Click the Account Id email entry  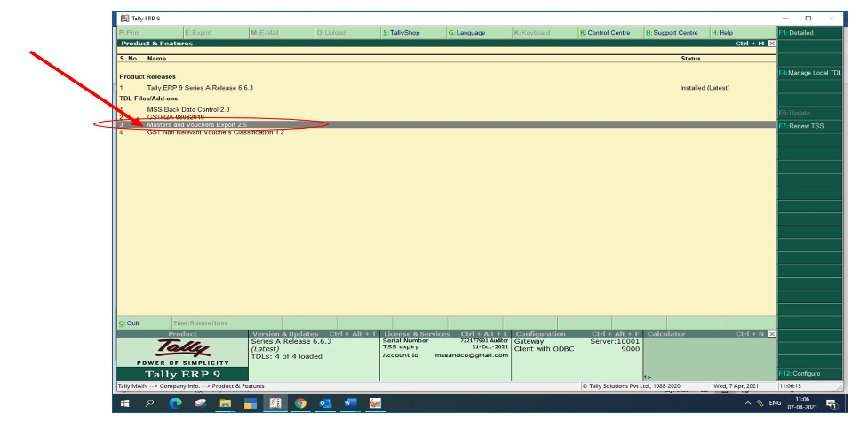pos(445,355)
